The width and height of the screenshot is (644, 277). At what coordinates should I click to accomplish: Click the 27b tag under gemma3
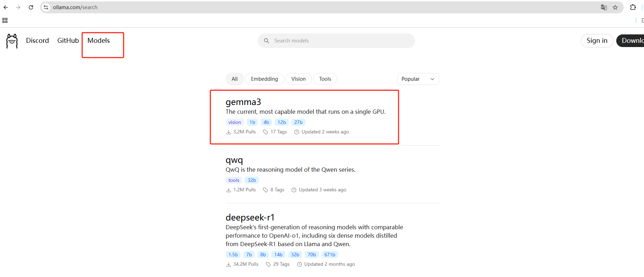click(298, 122)
